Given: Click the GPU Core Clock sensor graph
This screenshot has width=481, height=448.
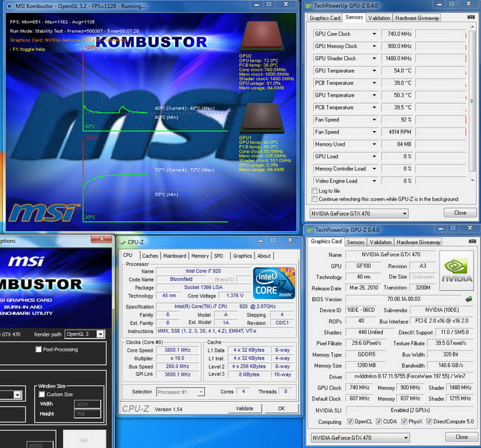Looking at the screenshot, I should [x=441, y=34].
